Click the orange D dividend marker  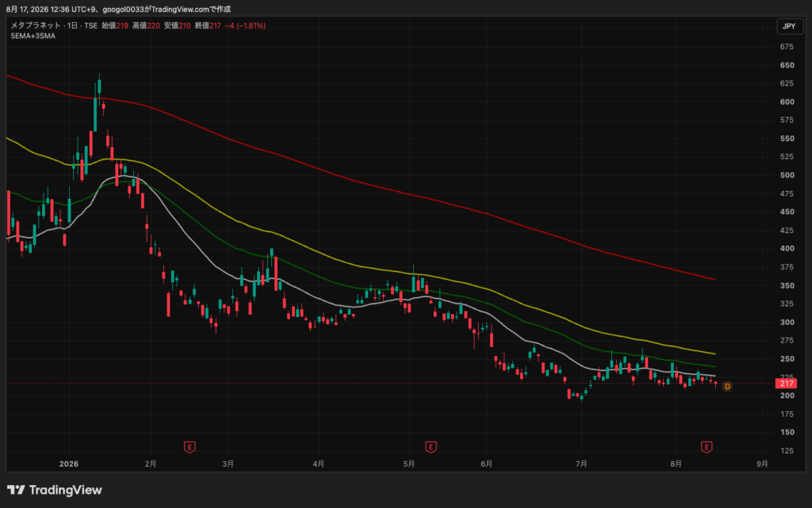[x=727, y=387]
